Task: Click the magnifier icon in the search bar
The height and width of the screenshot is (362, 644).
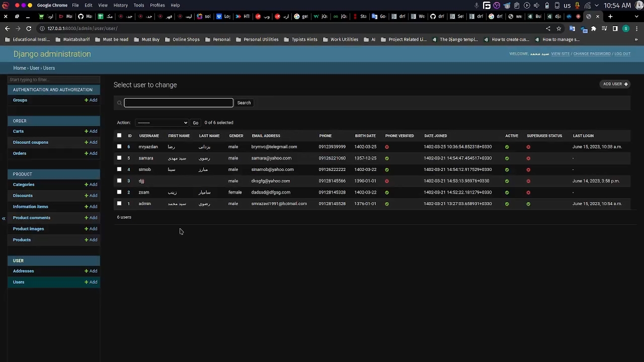Action: pos(119,103)
